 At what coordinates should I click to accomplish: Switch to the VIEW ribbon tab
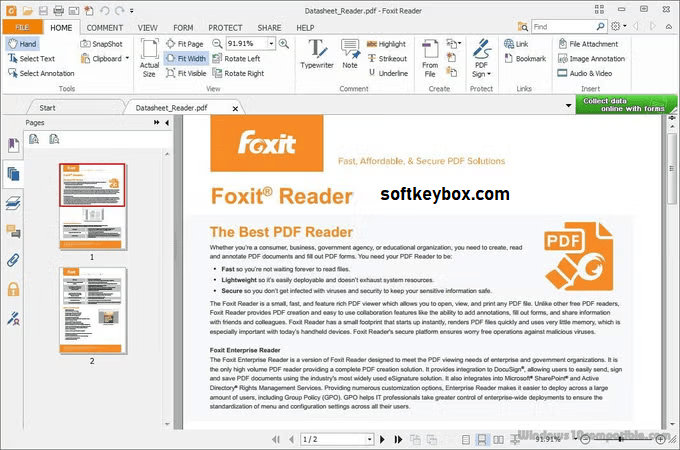pos(147,28)
